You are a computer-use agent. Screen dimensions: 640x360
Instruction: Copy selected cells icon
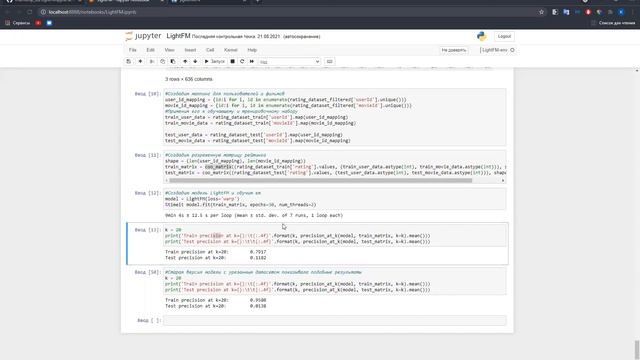tap(162, 62)
